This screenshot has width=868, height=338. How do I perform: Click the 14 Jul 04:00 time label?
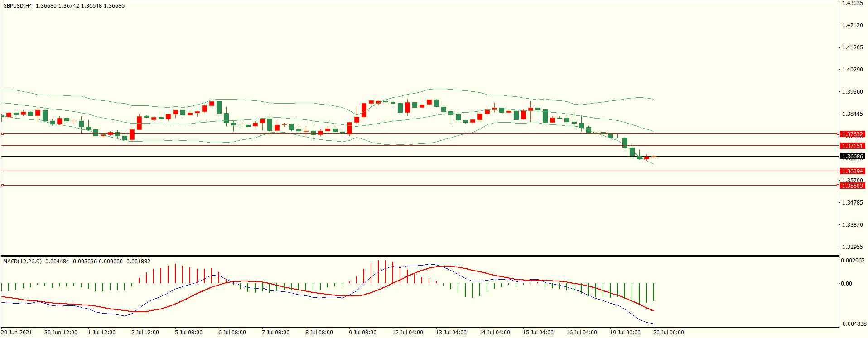495,333
